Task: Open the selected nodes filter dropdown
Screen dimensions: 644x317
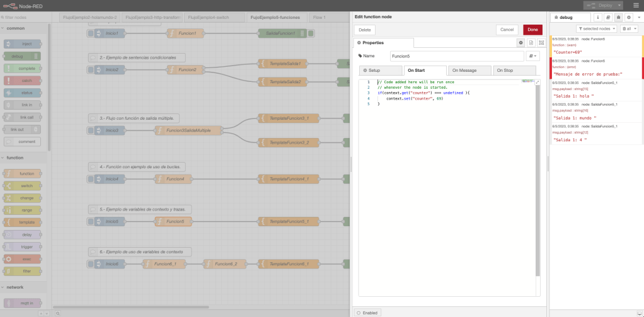Action: click(x=596, y=29)
